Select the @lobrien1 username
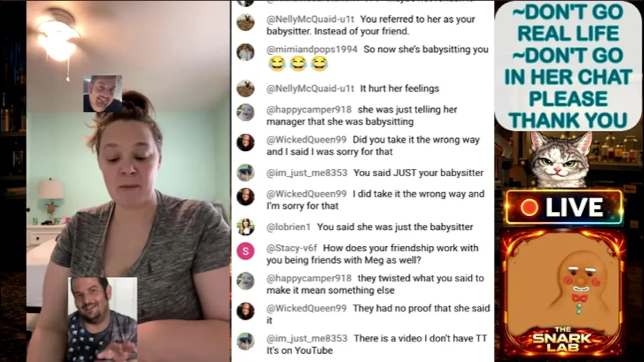Image resolution: width=644 pixels, height=362 pixels. (288, 227)
